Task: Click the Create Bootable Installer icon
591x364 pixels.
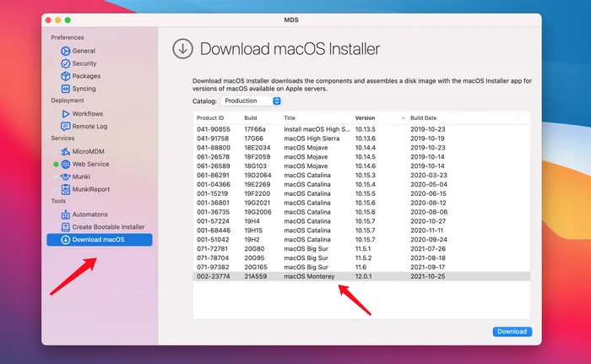Action: pos(66,227)
